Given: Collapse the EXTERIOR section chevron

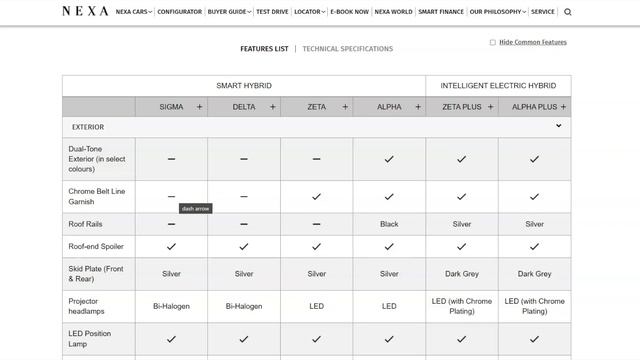Looking at the screenshot, I should [558, 126].
